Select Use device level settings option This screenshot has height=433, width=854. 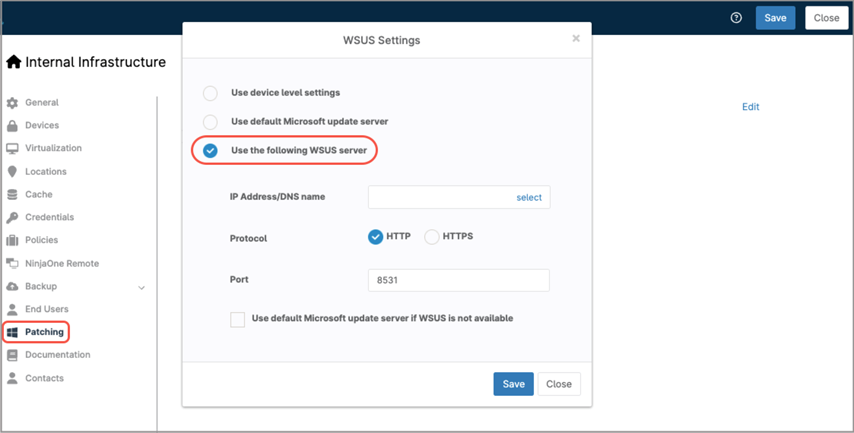[210, 93]
